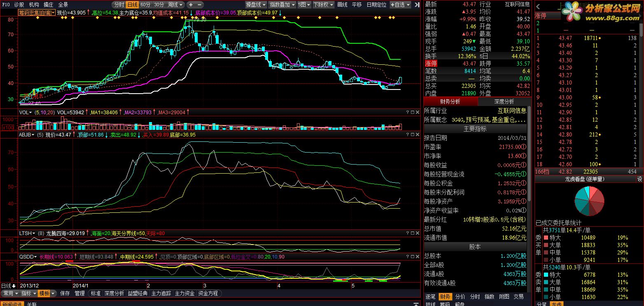Click the zoom-out minus button in the chart toolbar
Viewport: 644px width, 306px height.
click(199, 5)
